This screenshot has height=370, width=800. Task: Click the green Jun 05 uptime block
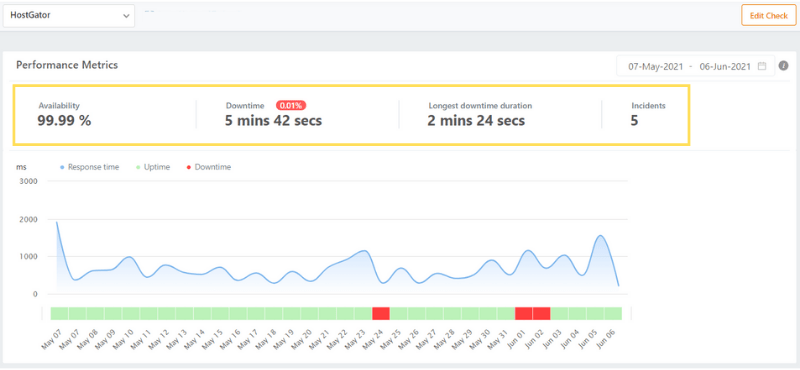pyautogui.click(x=595, y=313)
